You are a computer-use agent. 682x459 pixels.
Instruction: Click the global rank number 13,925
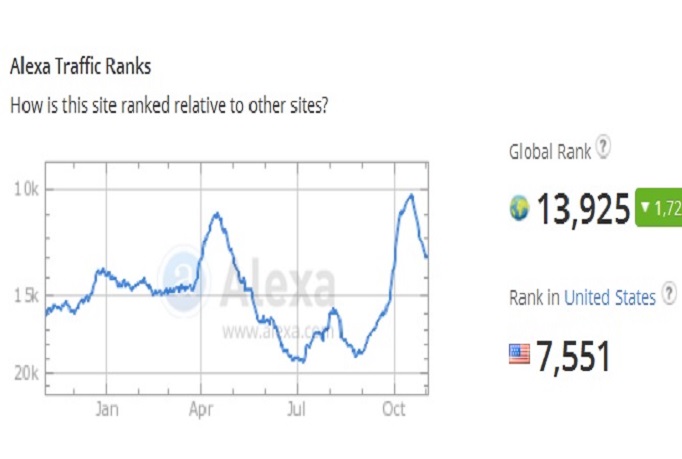point(583,210)
